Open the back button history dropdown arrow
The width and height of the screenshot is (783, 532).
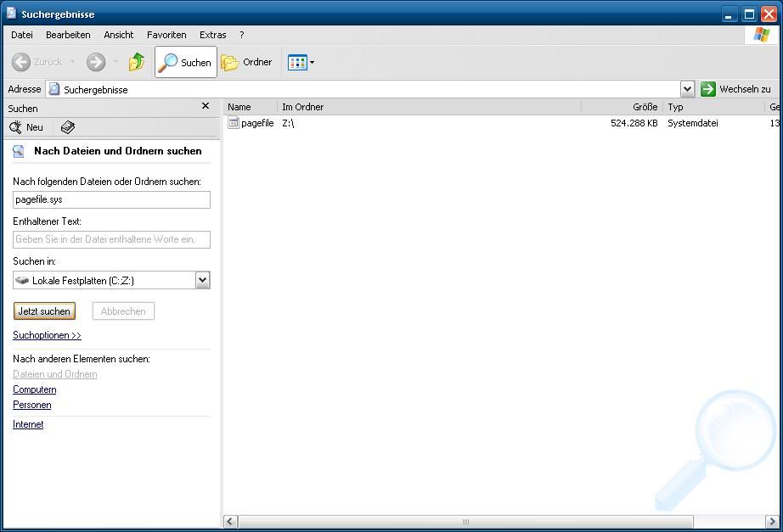pyautogui.click(x=72, y=62)
